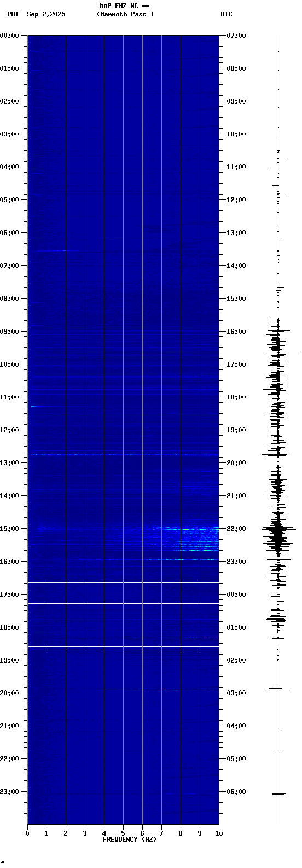The width and height of the screenshot is (302, 868).
Task: Click the '0' frequency axis tick label
Action: coord(27,833)
